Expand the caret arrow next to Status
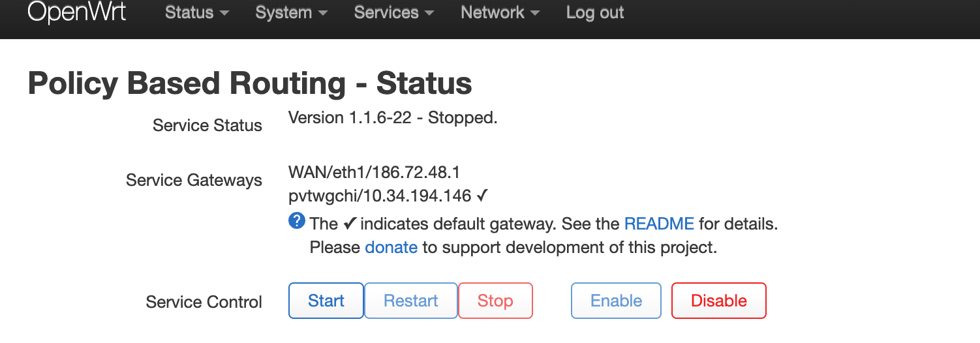 (224, 14)
